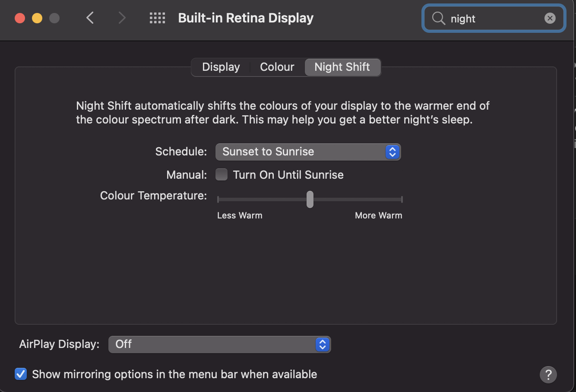
Task: Go forward with the right chevron arrow
Action: point(122,18)
